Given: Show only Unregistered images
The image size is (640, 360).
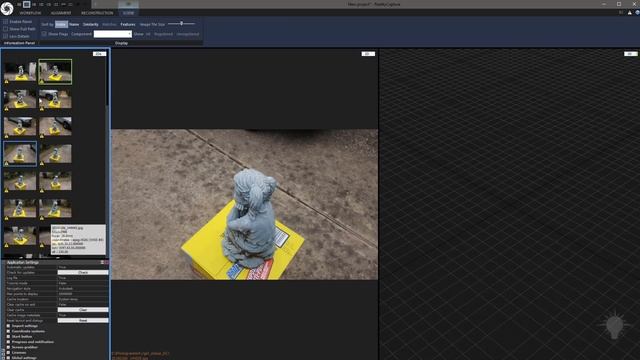Looking at the screenshot, I should tap(188, 34).
